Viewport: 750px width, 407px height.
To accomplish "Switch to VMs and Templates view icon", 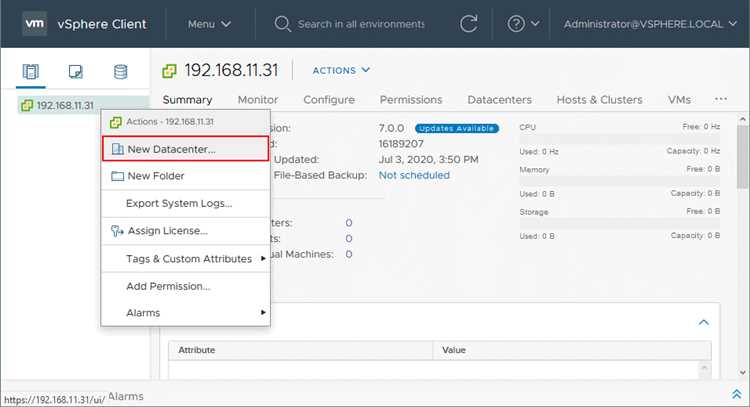I will point(76,72).
